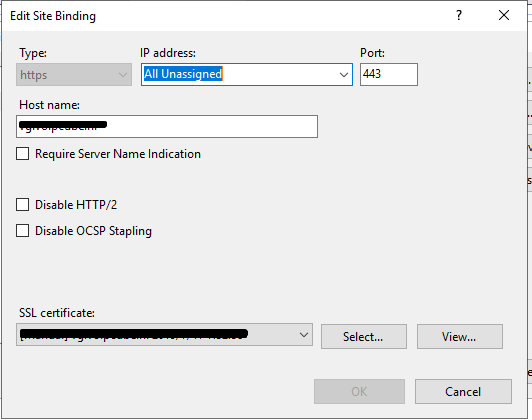Click the Select... certificate button
The width and height of the screenshot is (532, 420).
[x=364, y=337]
